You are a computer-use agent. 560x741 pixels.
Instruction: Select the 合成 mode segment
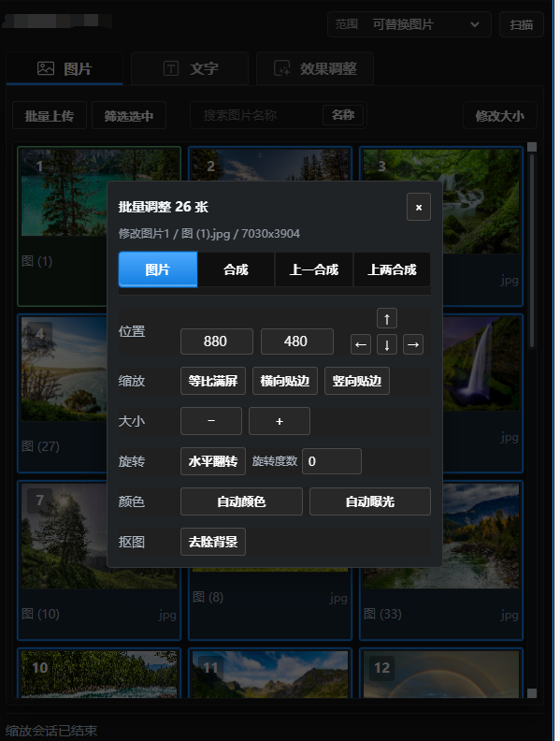coord(236,269)
